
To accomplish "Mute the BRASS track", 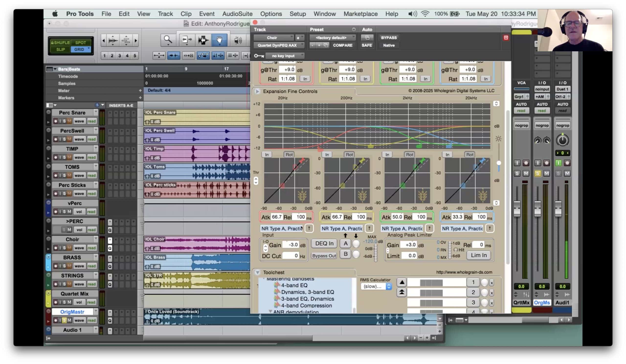I will [69, 266].
